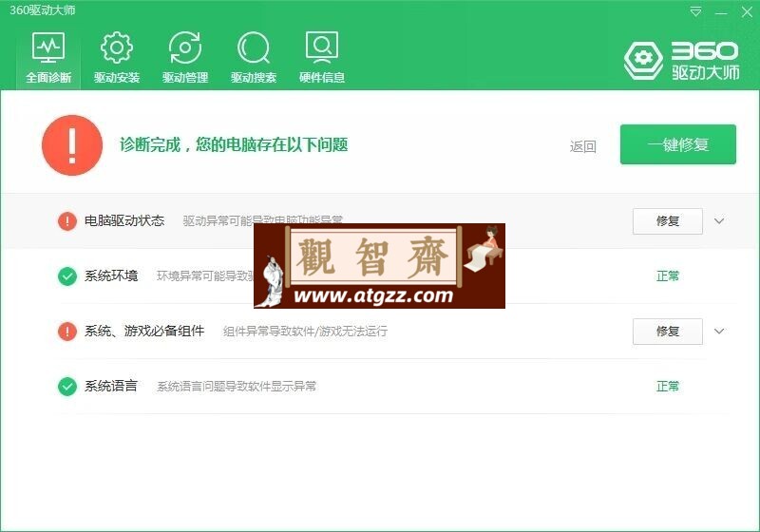The image size is (760, 532).
Task: Switch to 驱动安装 tab
Action: pyautogui.click(x=117, y=57)
